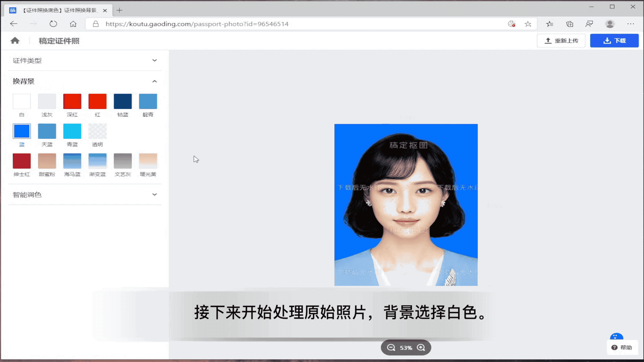644x362 pixels.
Task: Select the white 白 background color
Action: [x=21, y=101]
